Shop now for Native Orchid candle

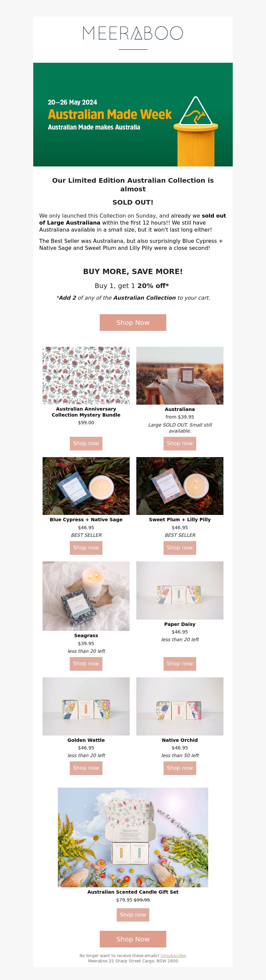[180, 768]
